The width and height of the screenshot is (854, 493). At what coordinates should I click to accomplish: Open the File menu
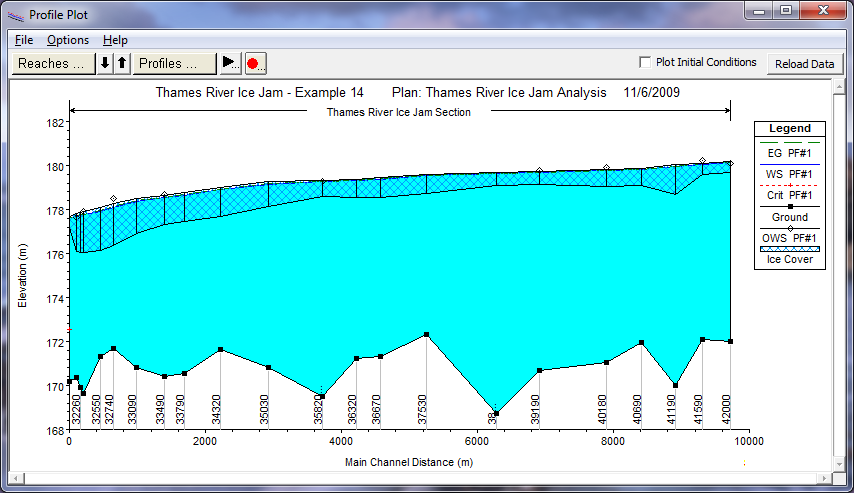[x=24, y=40]
